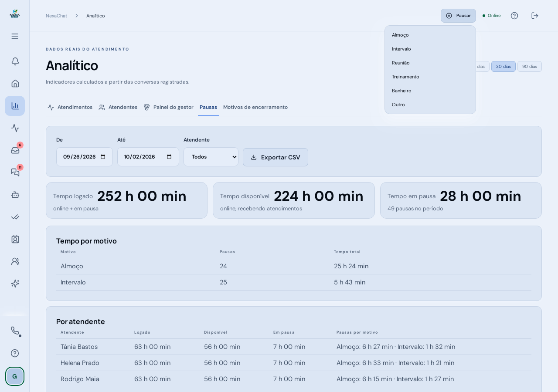The height and width of the screenshot is (392, 558).
Task: Click the logout icon in header
Action: 535,16
